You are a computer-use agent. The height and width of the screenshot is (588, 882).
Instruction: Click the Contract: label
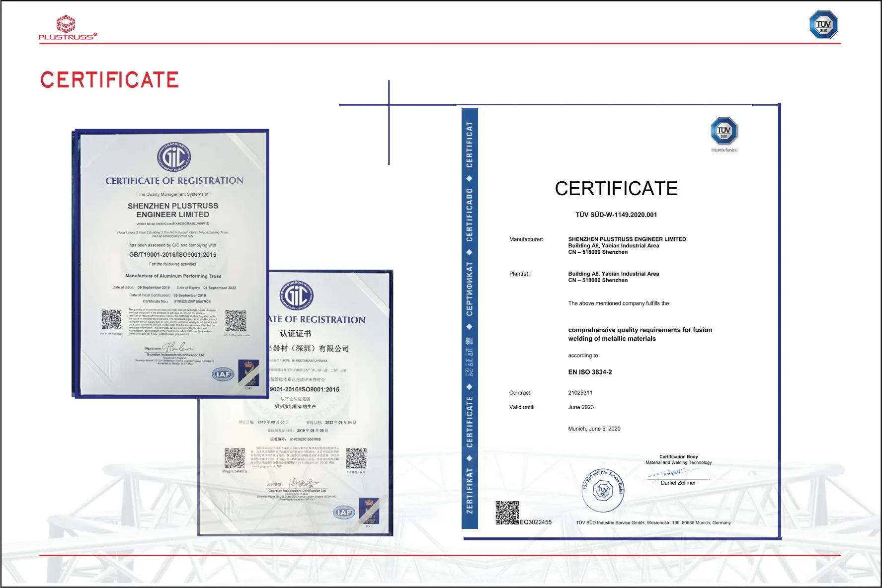tap(520, 393)
